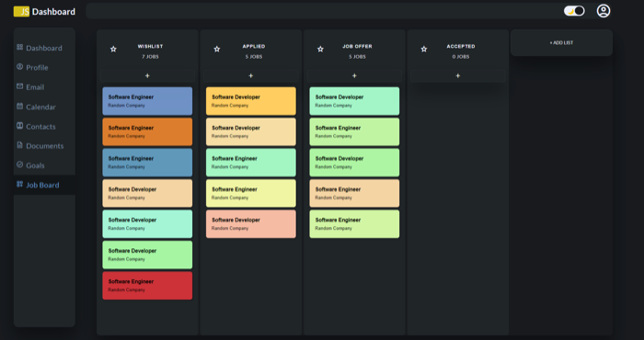Click the Goals check-circle icon in sidebar
This screenshot has height=340, width=644.
(19, 164)
